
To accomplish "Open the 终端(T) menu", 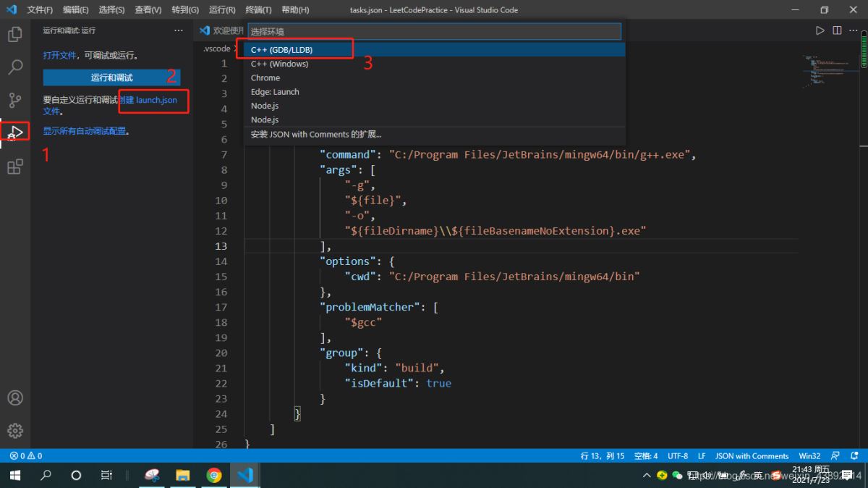I will pos(258,10).
